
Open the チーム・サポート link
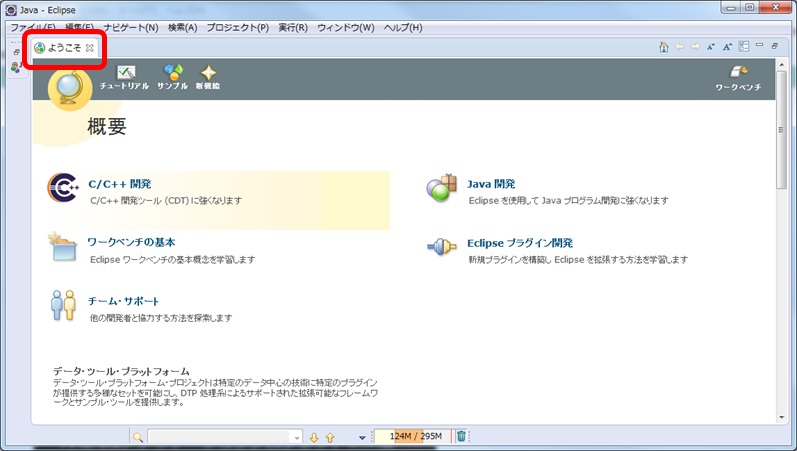coord(124,302)
